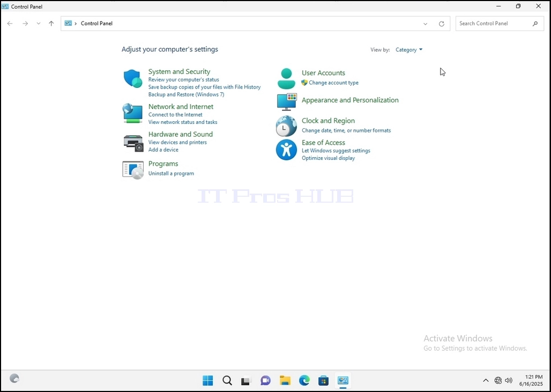The image size is (551, 392).
Task: Open the Clock and Region globe-clock icon
Action: click(286, 126)
